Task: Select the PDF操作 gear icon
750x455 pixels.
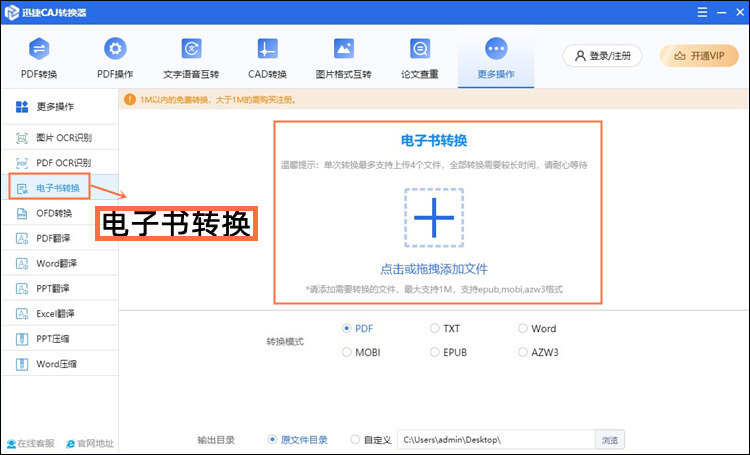Action: point(115,49)
